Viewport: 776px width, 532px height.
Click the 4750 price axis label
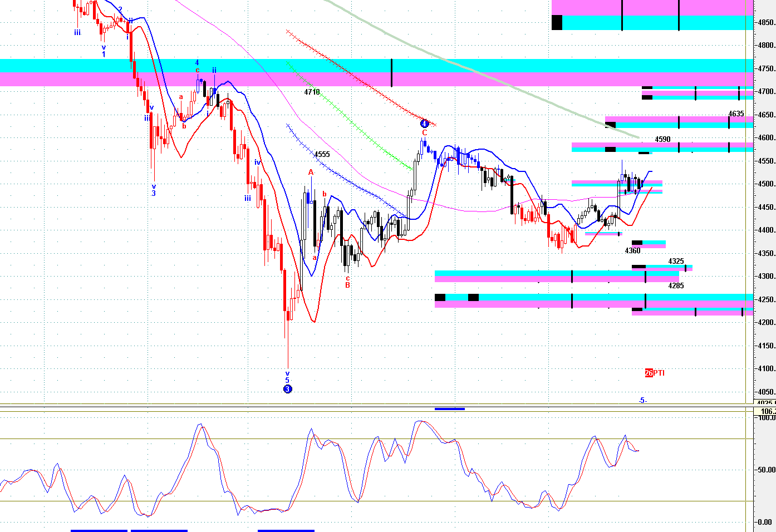click(x=766, y=68)
